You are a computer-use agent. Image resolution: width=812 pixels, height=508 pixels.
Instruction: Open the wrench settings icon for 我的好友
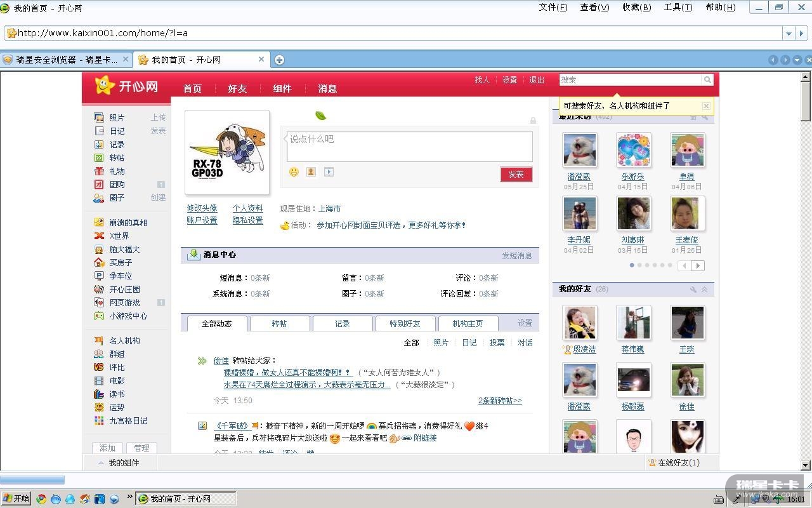click(693, 289)
